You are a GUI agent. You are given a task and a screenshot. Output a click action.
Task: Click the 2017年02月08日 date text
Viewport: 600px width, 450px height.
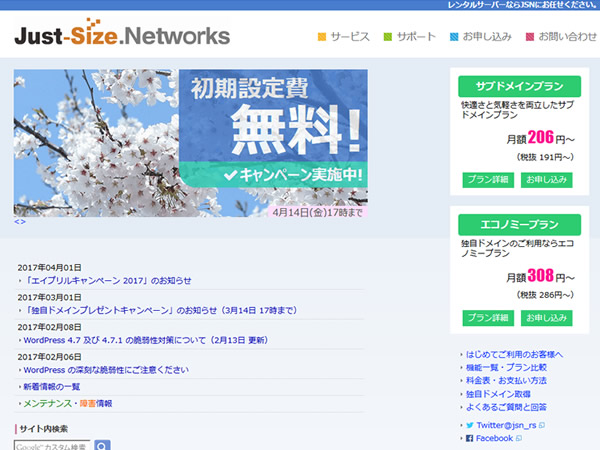coord(49,327)
